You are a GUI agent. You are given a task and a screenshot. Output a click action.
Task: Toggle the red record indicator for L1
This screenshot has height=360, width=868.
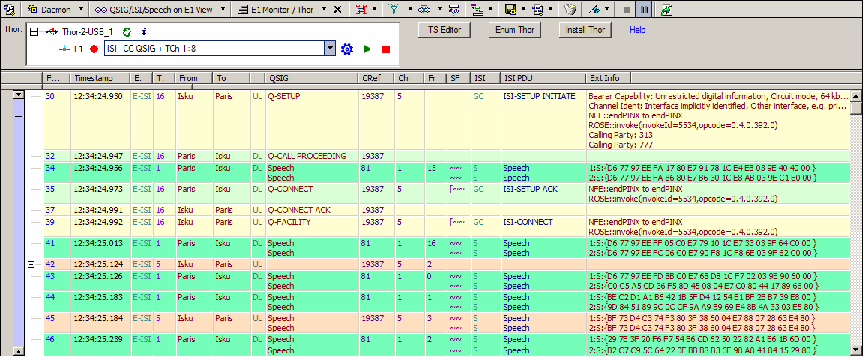(94, 49)
